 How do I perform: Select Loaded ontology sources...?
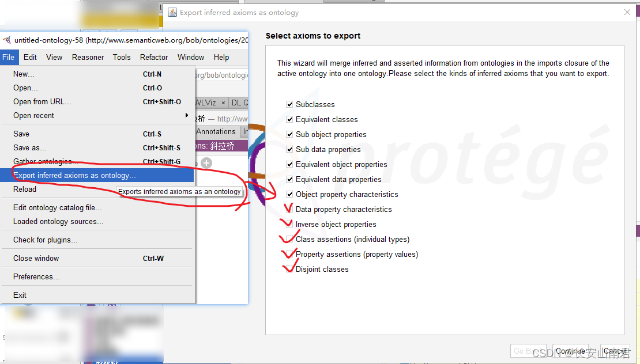[97, 222]
